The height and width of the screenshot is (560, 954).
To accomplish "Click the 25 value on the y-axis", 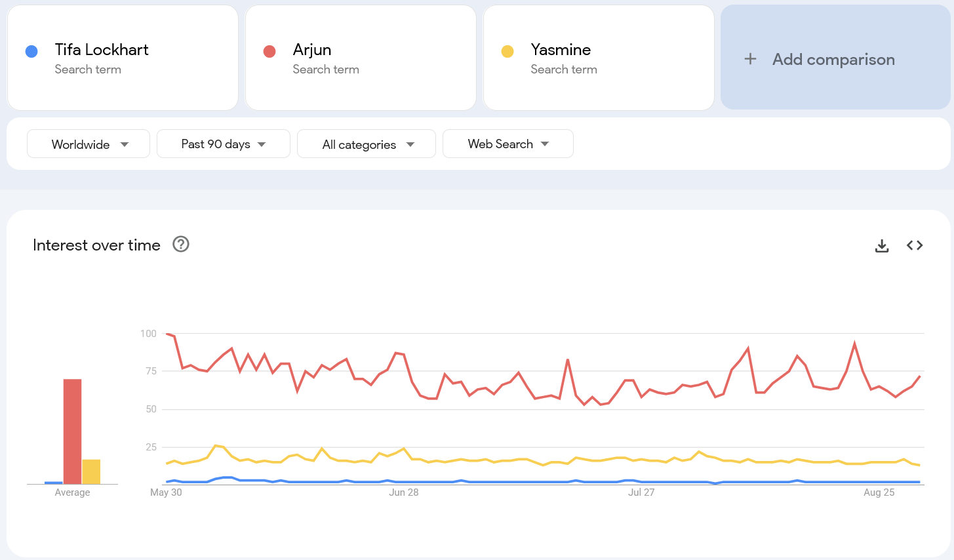I will (x=151, y=447).
